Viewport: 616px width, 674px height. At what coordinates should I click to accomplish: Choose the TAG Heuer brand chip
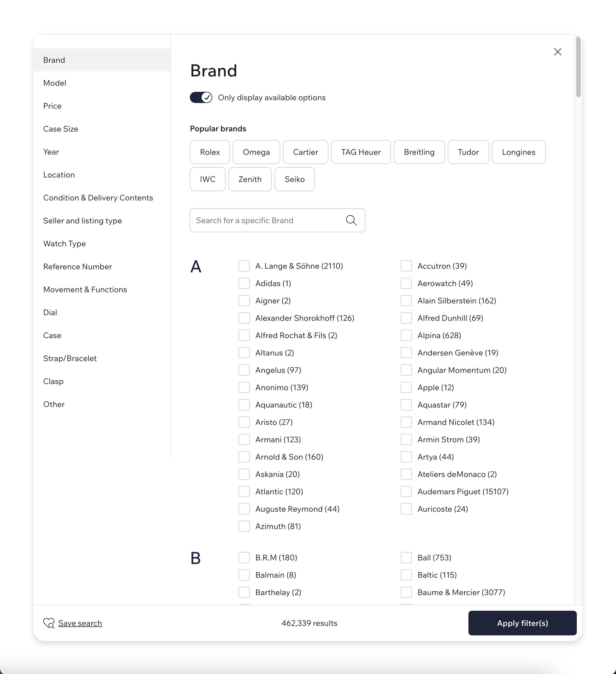(361, 152)
